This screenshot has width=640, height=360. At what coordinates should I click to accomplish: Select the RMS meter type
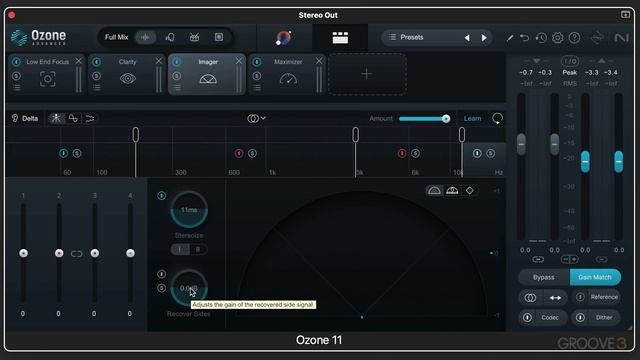[x=570, y=84]
